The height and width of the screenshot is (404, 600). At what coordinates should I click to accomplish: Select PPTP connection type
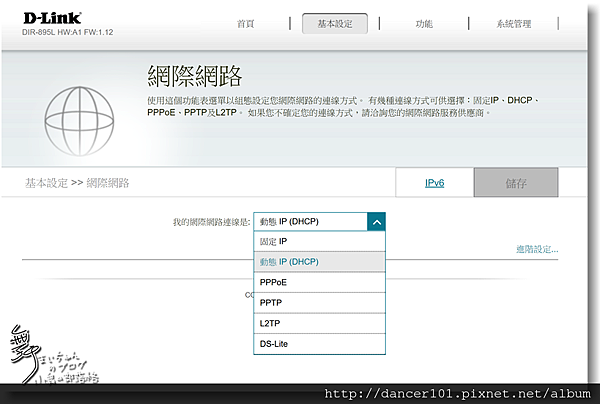320,303
